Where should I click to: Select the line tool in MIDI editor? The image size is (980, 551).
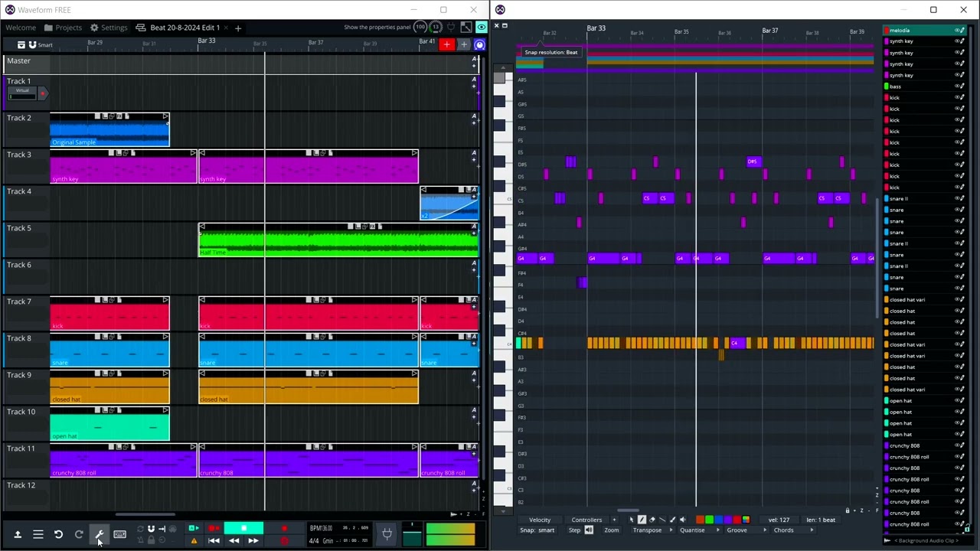662,520
